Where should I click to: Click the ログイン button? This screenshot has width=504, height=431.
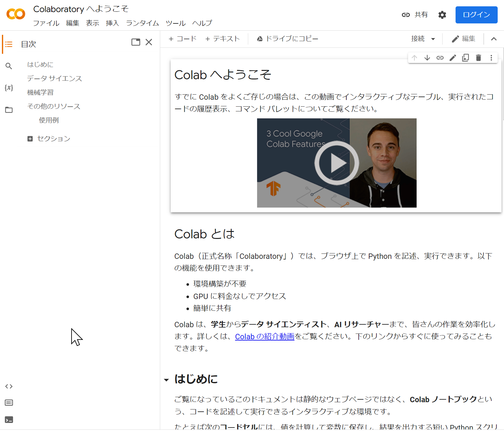(x=476, y=15)
